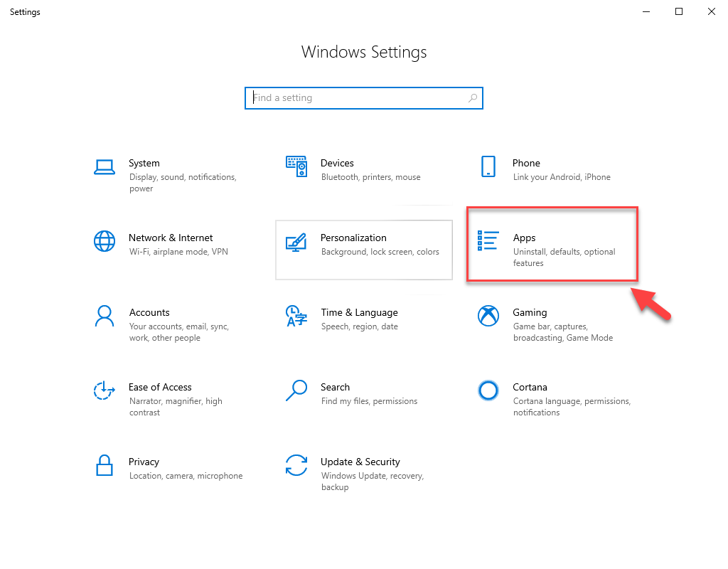The image size is (728, 569).
Task: Minimize the Settings window
Action: pos(646,11)
